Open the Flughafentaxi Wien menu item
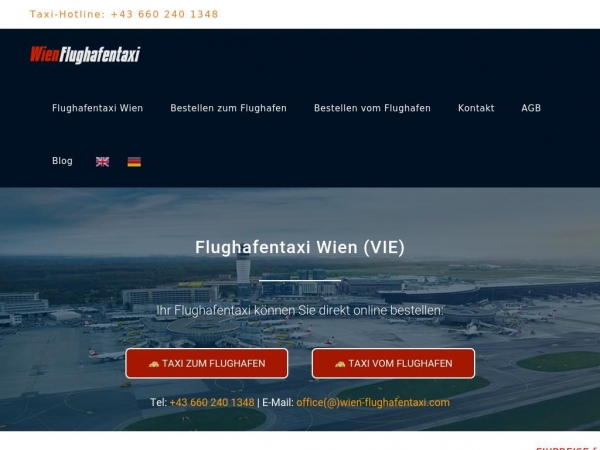Image resolution: width=600 pixels, height=450 pixels. 98,108
